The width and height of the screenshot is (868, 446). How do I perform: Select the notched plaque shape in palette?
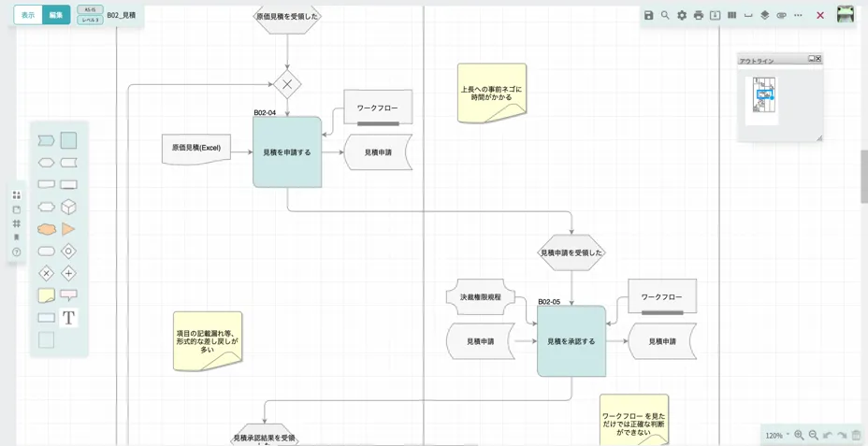47,207
